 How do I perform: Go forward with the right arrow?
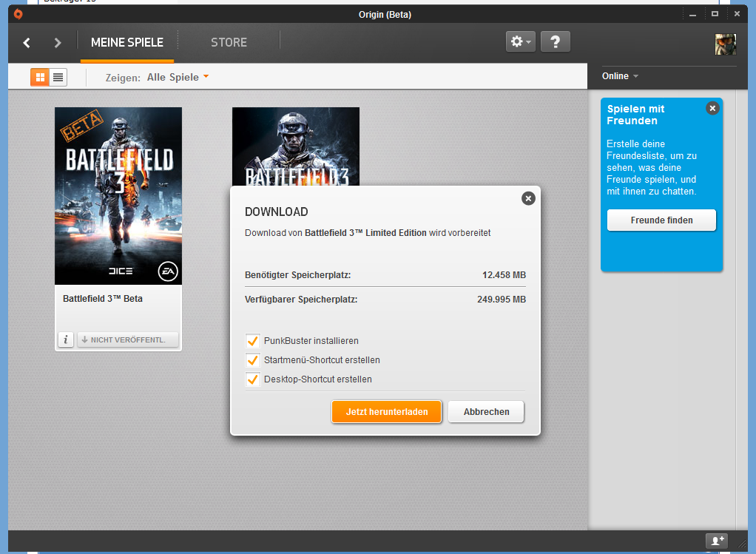[58, 43]
